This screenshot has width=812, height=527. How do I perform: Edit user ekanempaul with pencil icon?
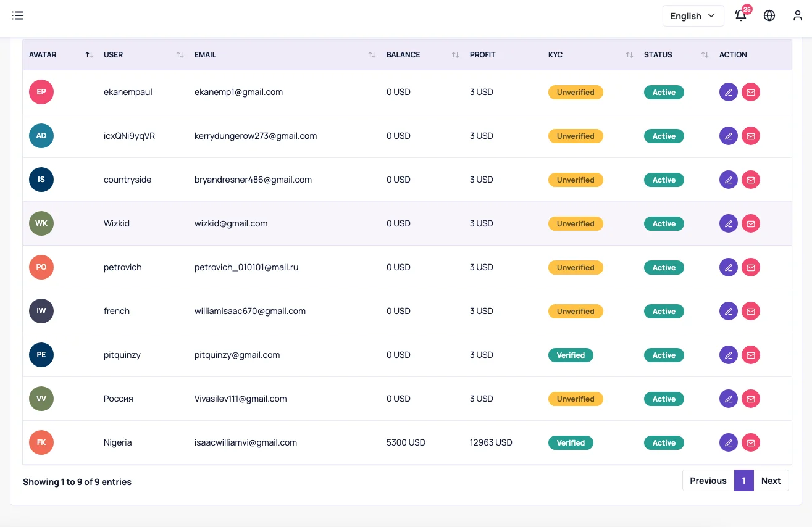729,92
